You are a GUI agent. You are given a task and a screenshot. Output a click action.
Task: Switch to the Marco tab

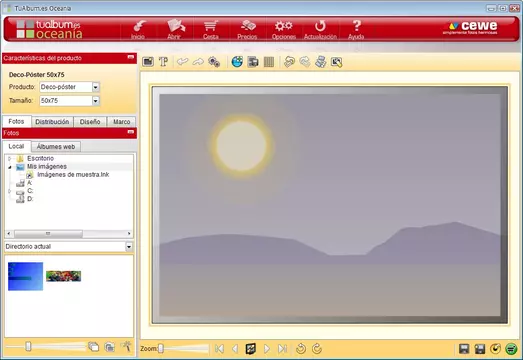point(121,122)
